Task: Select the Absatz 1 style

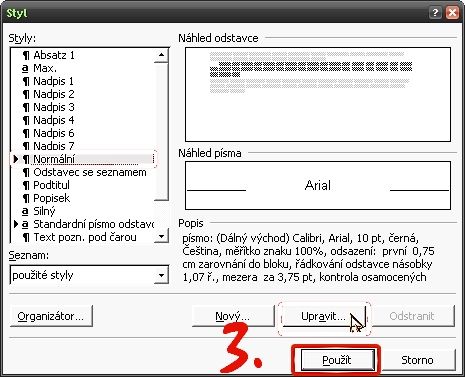Action: tap(83, 55)
